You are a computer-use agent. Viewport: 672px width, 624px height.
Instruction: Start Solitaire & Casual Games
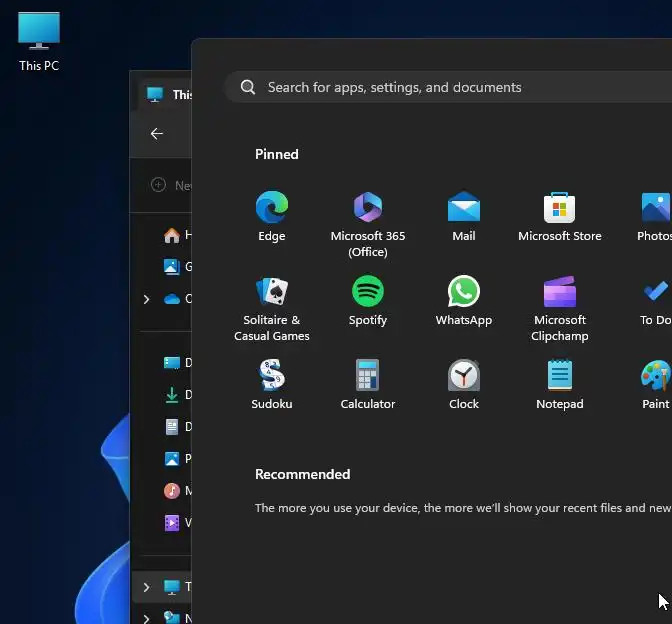(272, 309)
